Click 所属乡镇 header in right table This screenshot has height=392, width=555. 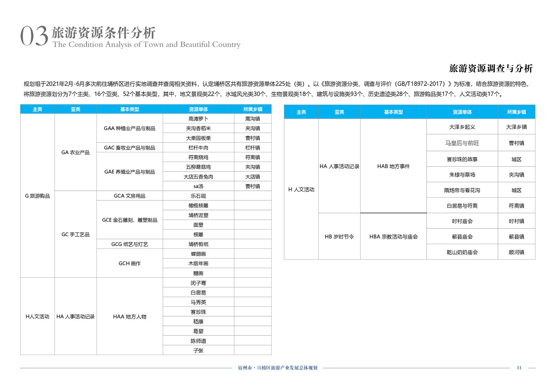pos(517,112)
